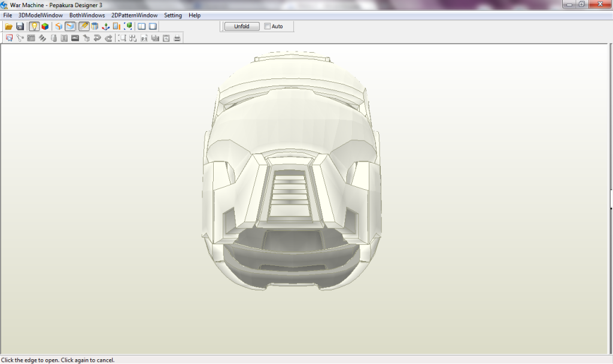
Task: Open the Setting menu
Action: [173, 15]
